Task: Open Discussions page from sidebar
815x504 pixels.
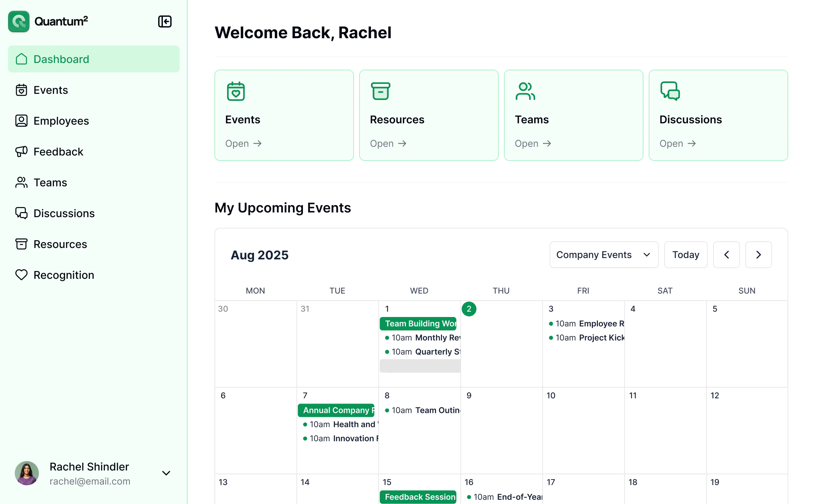Action: [64, 213]
